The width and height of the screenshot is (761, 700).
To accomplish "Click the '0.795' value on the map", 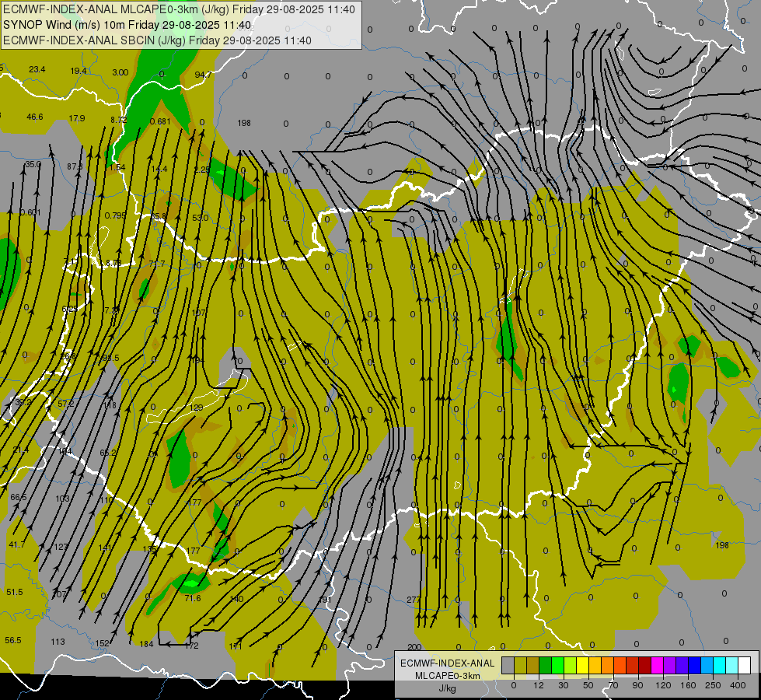I will (x=115, y=215).
